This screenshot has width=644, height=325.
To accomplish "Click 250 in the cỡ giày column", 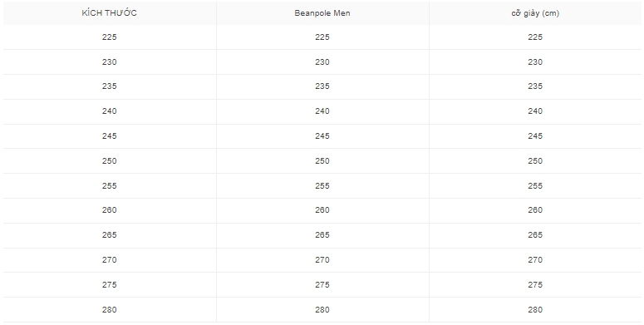I will coord(535,161).
